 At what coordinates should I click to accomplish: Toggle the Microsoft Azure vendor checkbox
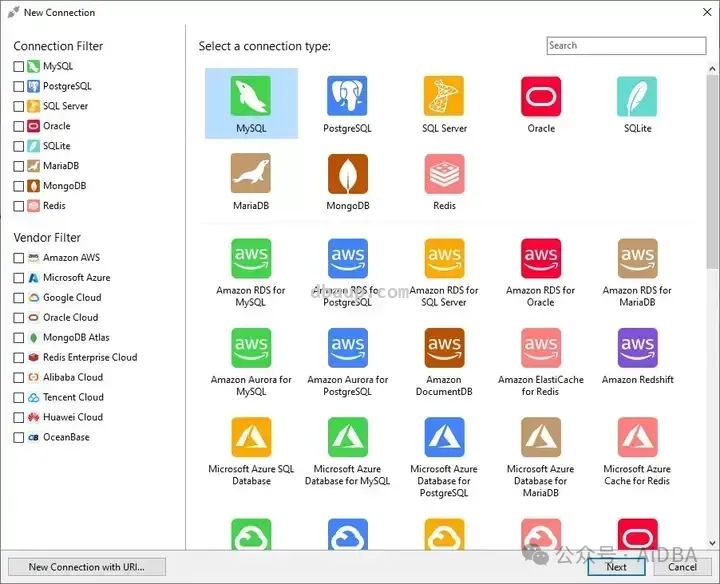point(18,278)
